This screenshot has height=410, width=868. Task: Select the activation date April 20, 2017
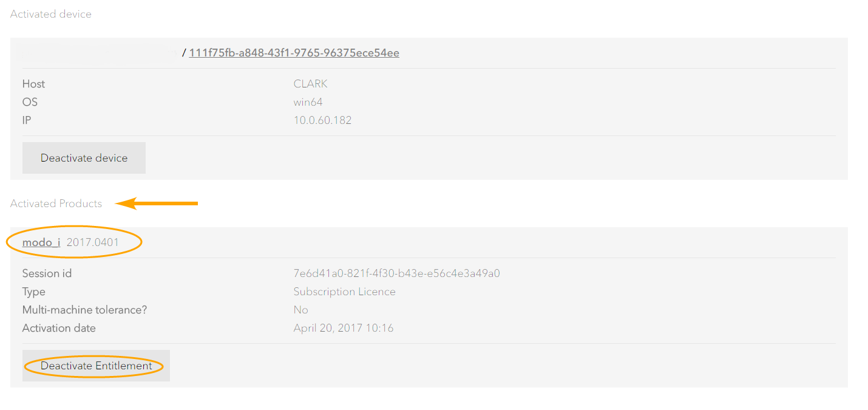pyautogui.click(x=343, y=328)
